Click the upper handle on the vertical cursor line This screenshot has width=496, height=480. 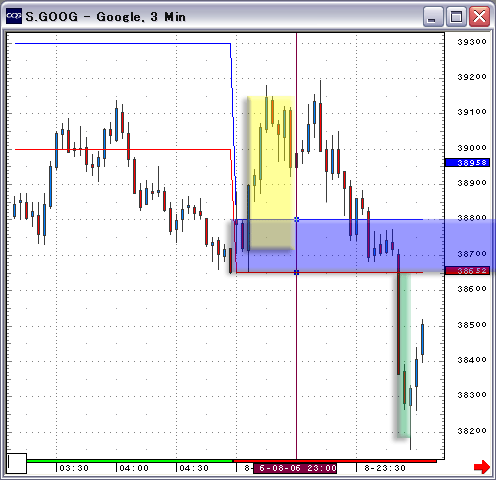296,219
